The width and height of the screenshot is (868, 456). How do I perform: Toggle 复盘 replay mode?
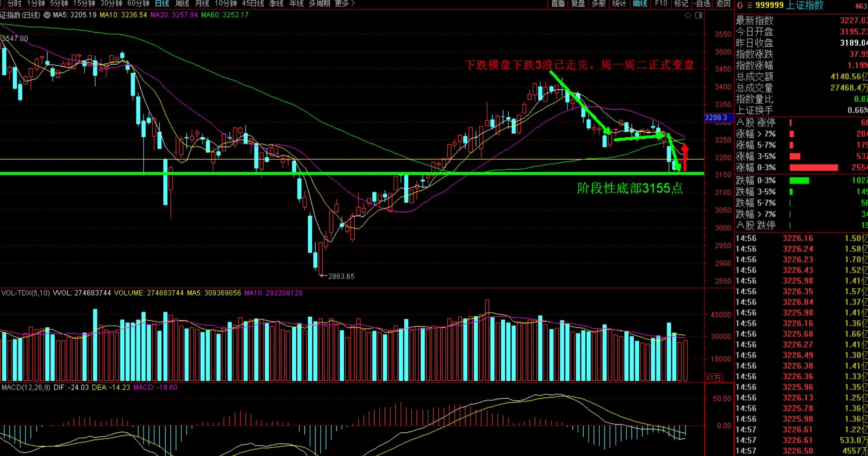[578, 4]
